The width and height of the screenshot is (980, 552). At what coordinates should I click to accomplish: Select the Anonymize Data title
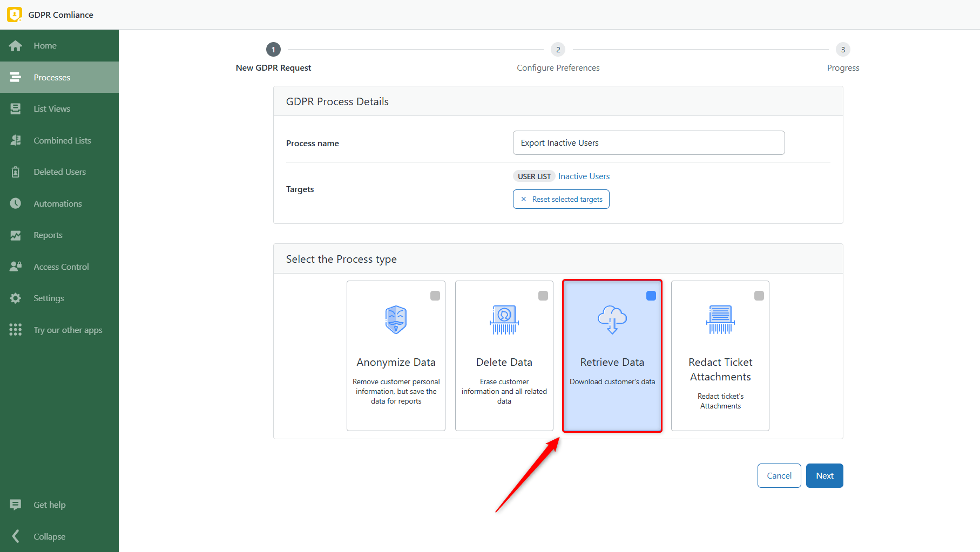(396, 362)
